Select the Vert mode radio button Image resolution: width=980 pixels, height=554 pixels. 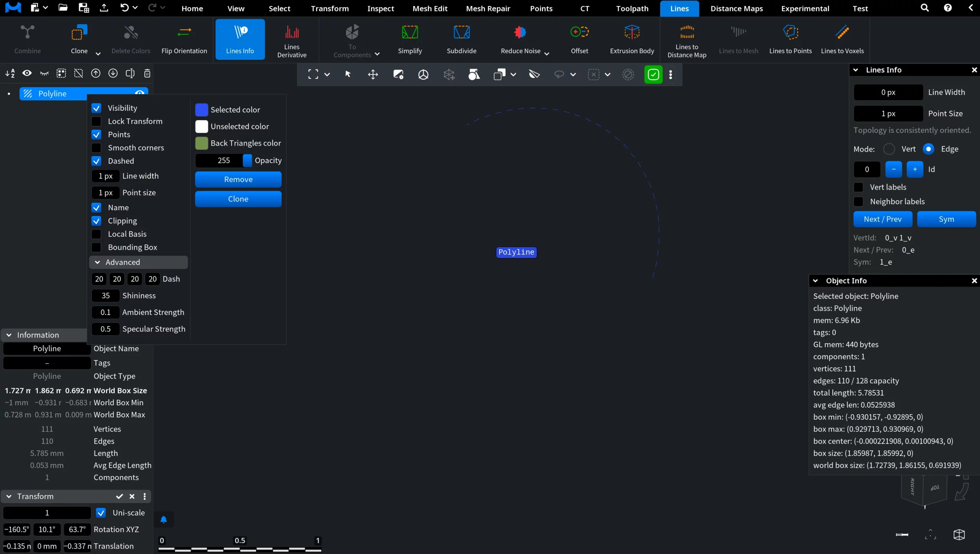pos(889,149)
